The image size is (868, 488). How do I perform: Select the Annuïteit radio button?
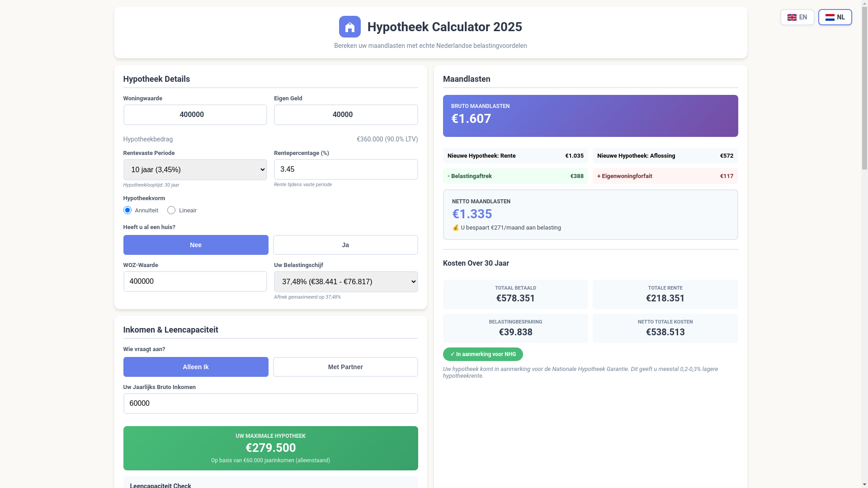(127, 210)
